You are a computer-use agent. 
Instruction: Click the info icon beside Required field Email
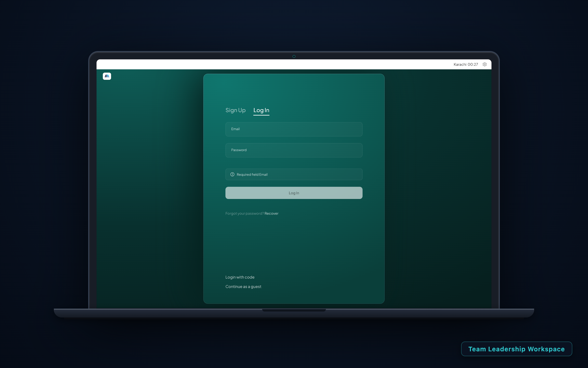tap(232, 174)
